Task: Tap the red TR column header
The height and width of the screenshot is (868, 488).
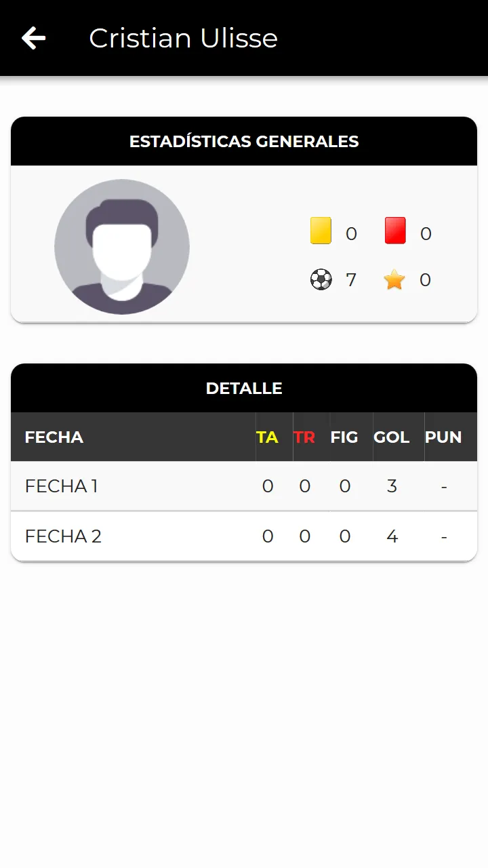Action: coord(304,437)
